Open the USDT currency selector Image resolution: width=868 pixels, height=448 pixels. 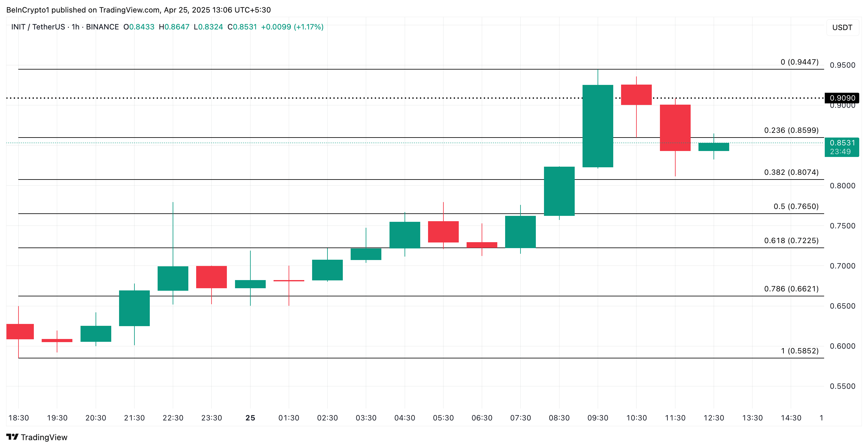click(x=842, y=28)
